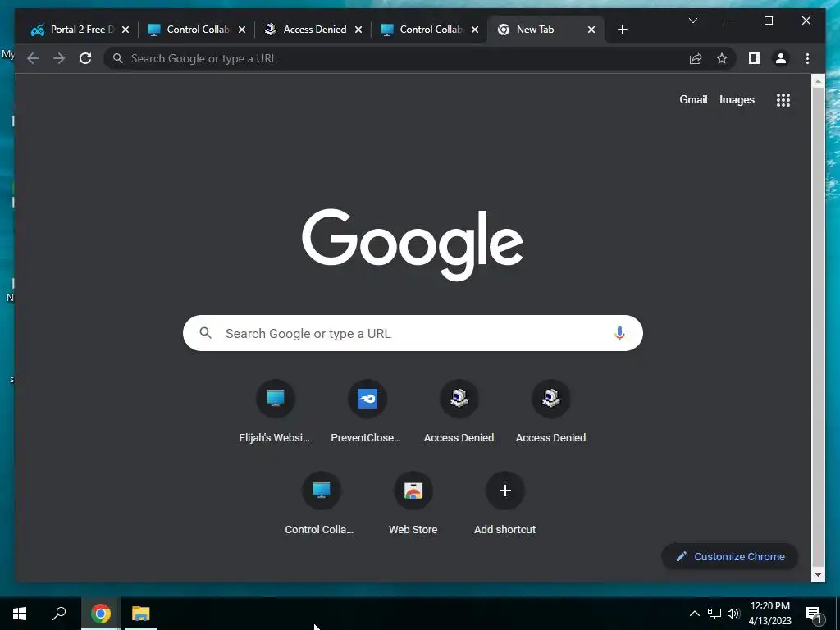This screenshot has width=840, height=630.
Task: Close the Portal 2 Free tab
Action: click(126, 30)
